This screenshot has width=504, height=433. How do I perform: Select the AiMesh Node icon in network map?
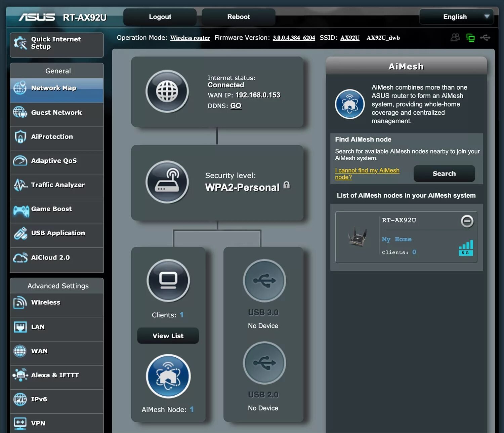[x=168, y=376]
